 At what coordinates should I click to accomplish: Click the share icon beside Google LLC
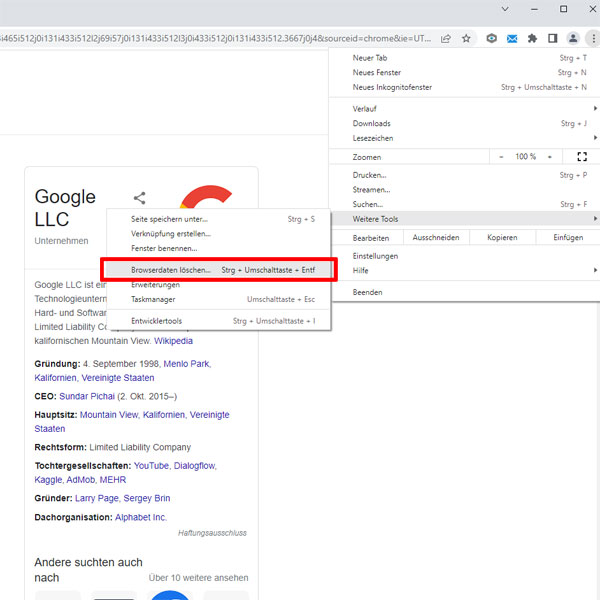coord(140,199)
